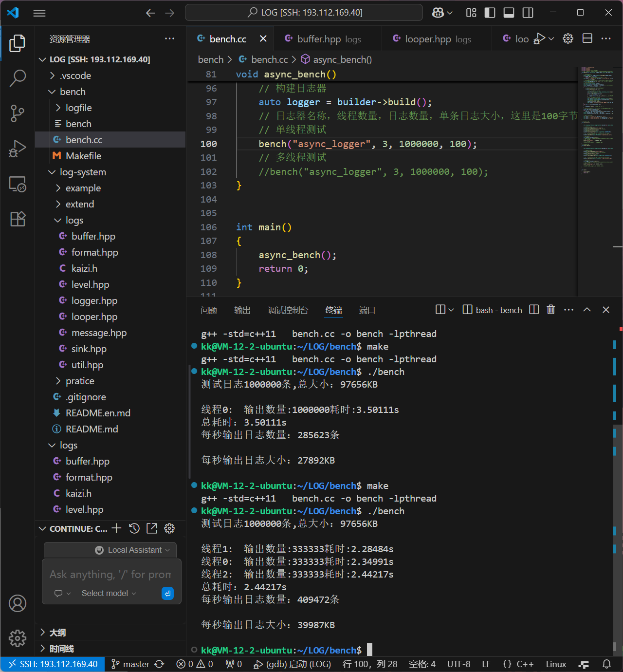Open the Ports panel tab (端口)
This screenshot has width=623, height=672.
pyautogui.click(x=367, y=310)
